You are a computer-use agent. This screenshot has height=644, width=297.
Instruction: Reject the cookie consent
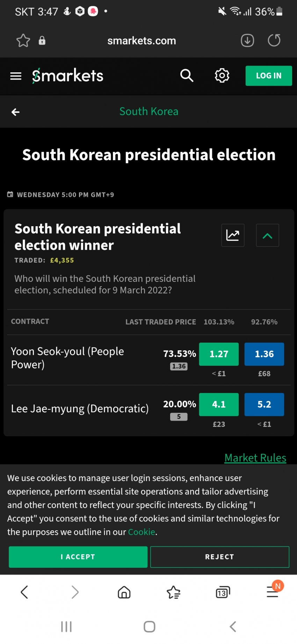coord(219,557)
